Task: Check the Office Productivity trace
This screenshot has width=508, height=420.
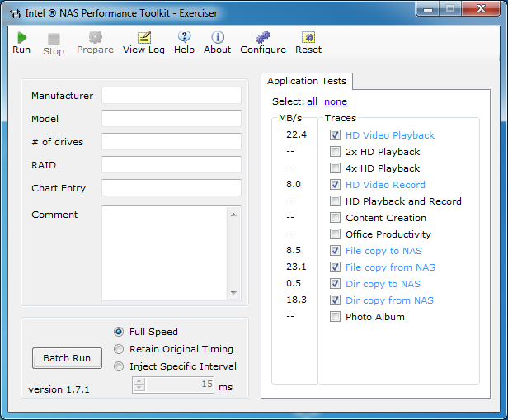Action: (x=335, y=234)
